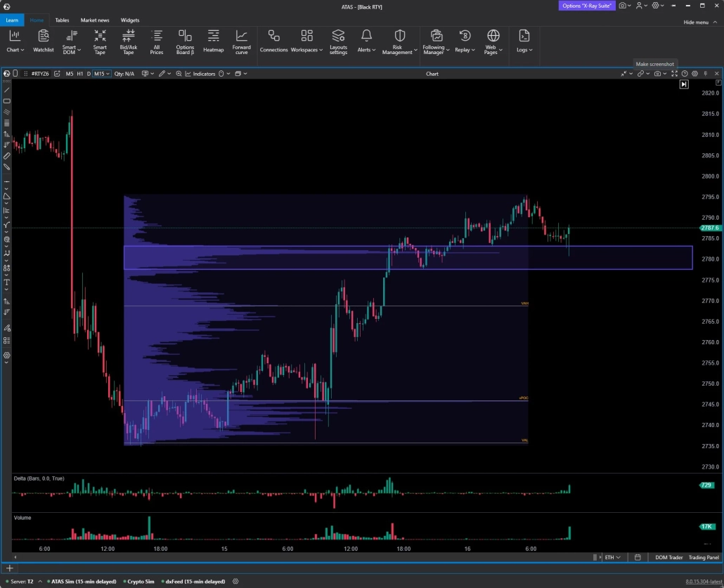
Task: Open the Widgets tab
Action: [130, 20]
